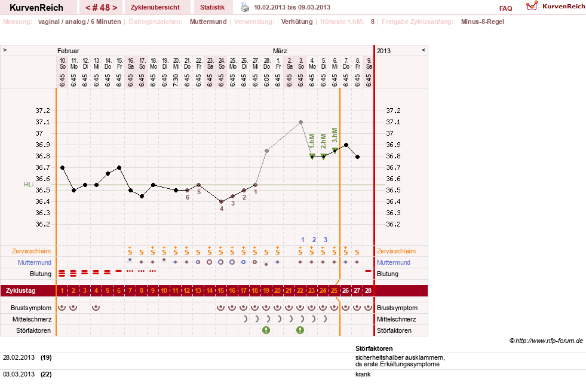Click the 03.03.2013 Störfaktoren entry
Screen dimensions: 586x392
coord(27,374)
